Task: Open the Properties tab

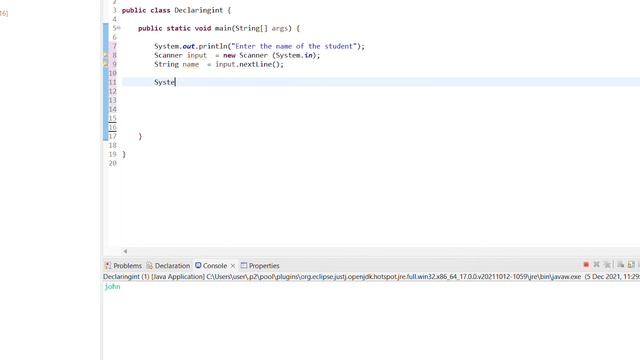Action: 260,266
